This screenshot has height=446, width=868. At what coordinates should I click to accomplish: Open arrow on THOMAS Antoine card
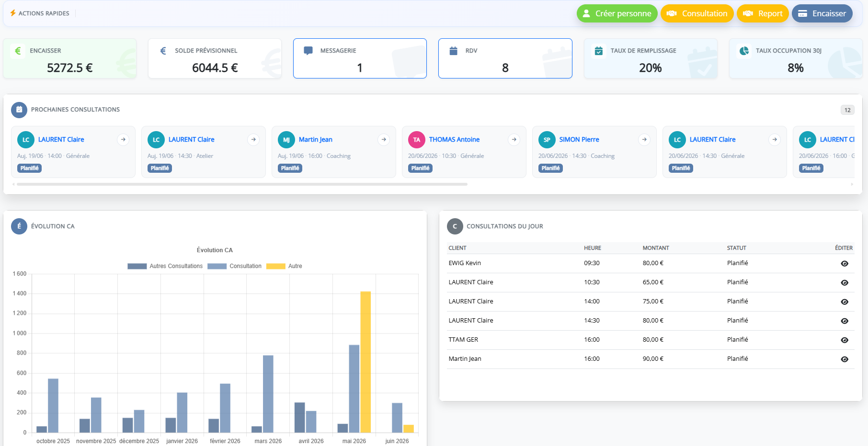(514, 140)
